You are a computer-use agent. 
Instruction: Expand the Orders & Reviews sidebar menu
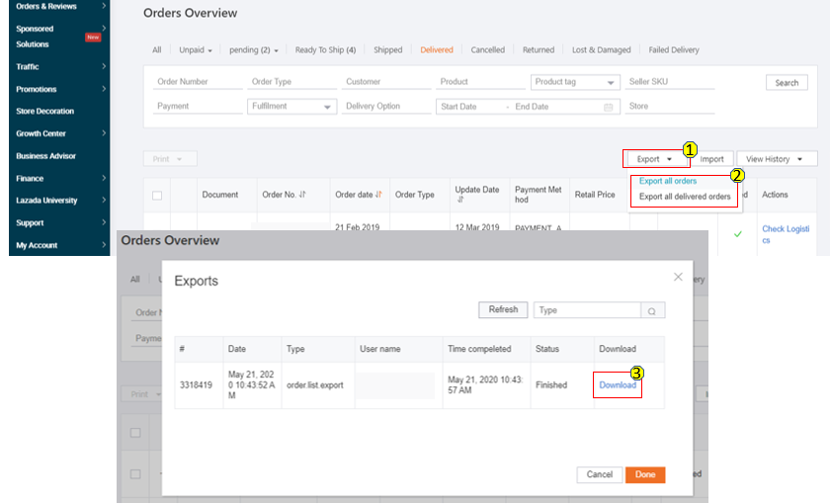coord(60,6)
